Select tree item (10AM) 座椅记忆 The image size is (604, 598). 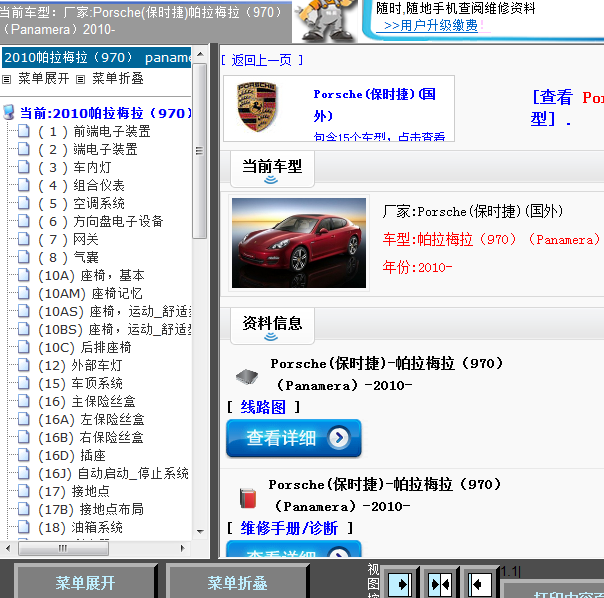[90, 293]
